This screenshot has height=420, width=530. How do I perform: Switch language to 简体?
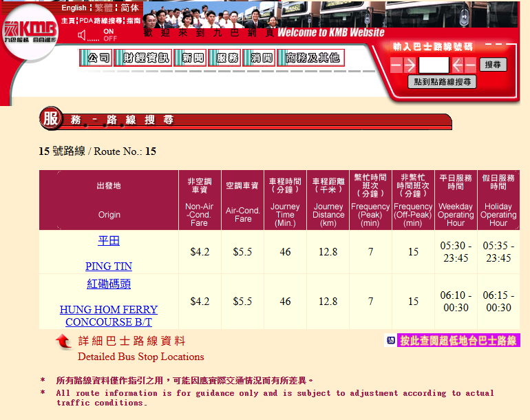pyautogui.click(x=130, y=8)
